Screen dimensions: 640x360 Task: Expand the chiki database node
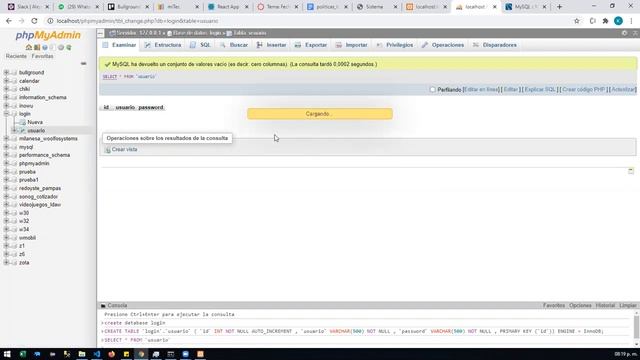coord(6,89)
